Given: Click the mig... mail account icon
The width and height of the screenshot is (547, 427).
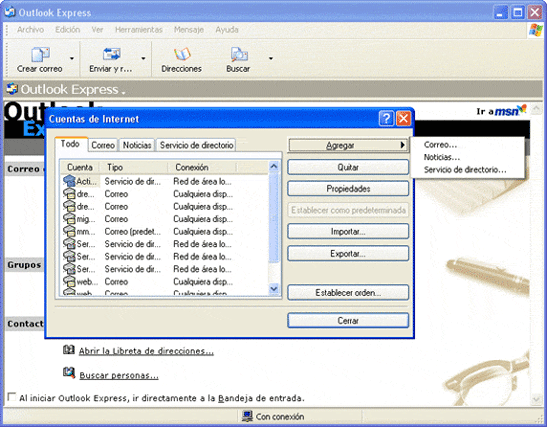Looking at the screenshot, I should (69, 219).
